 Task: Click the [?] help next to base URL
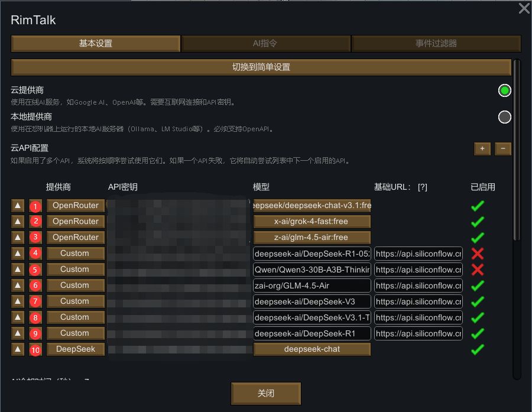[423, 187]
